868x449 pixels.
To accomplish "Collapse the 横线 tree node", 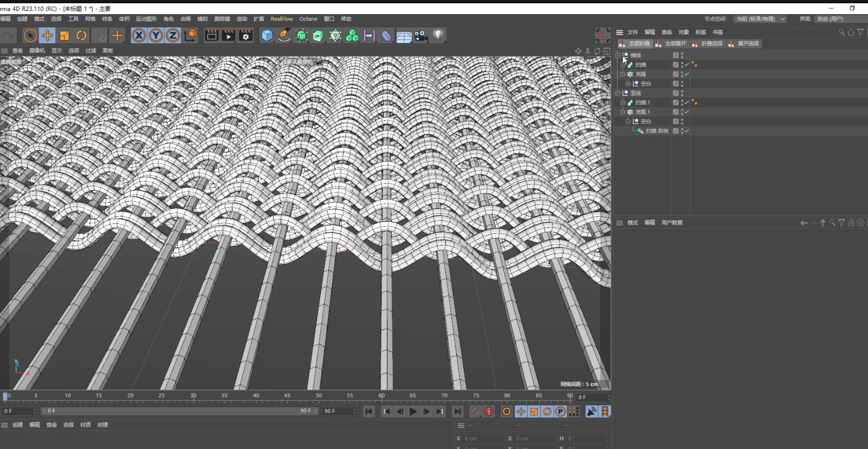I will click(x=618, y=55).
